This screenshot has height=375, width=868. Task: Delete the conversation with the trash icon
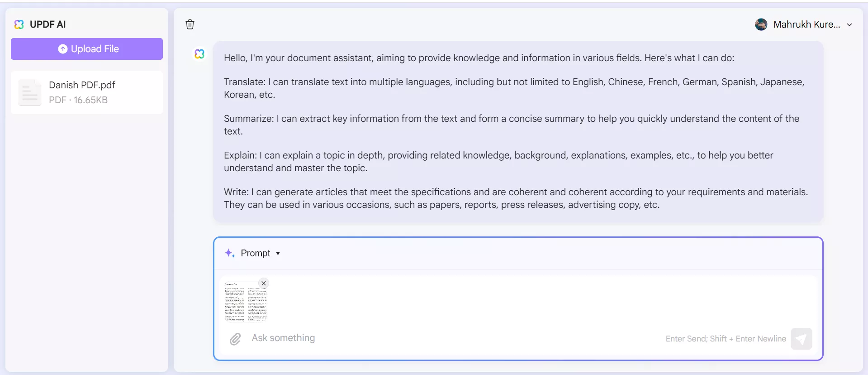(190, 24)
